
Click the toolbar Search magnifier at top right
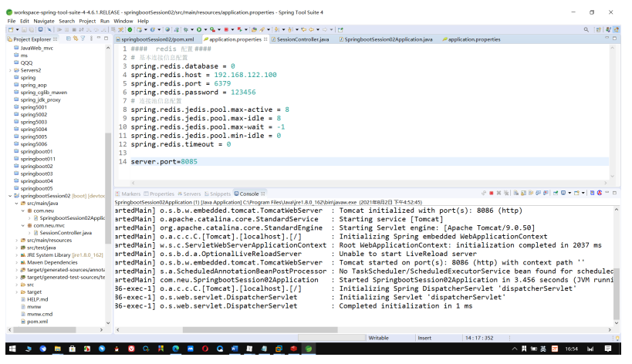[586, 29]
